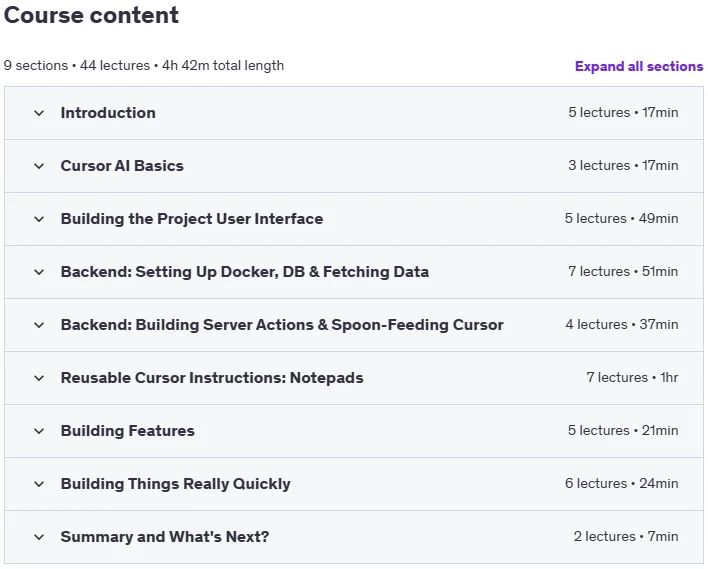Expand the Introduction section chevron
The height and width of the screenshot is (569, 708).
(x=39, y=113)
